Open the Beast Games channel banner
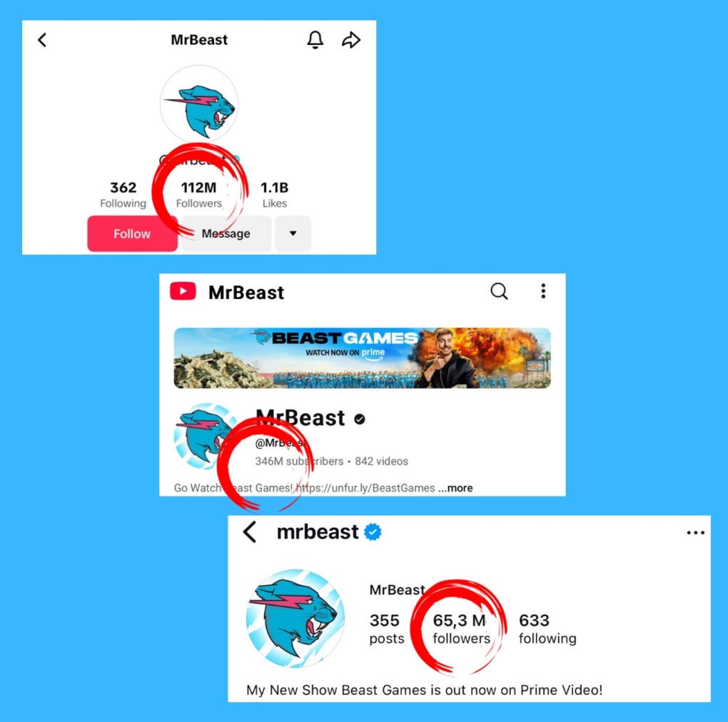The height and width of the screenshot is (722, 728). 362,357
